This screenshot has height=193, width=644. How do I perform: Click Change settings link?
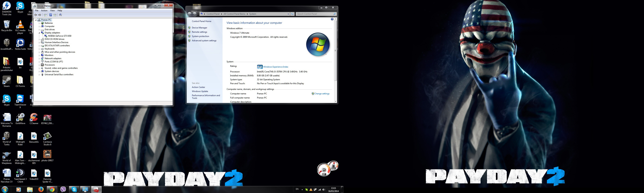[322, 94]
